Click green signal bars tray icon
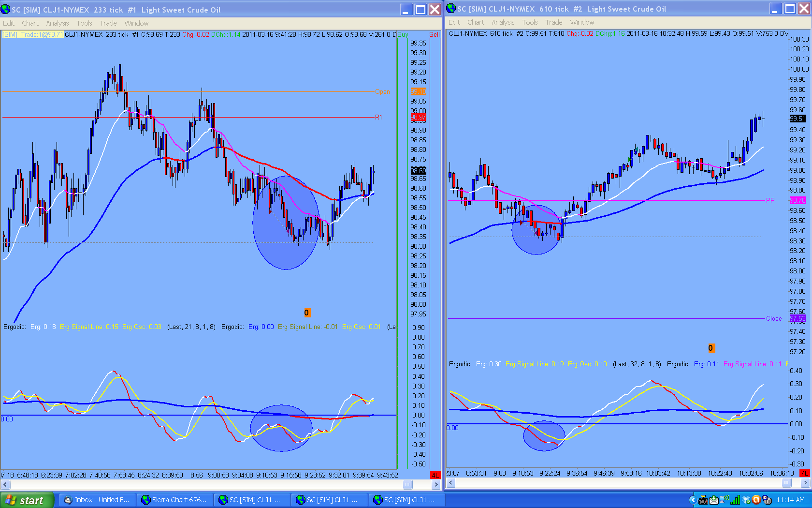Viewport: 812px width, 508px height. click(735, 500)
